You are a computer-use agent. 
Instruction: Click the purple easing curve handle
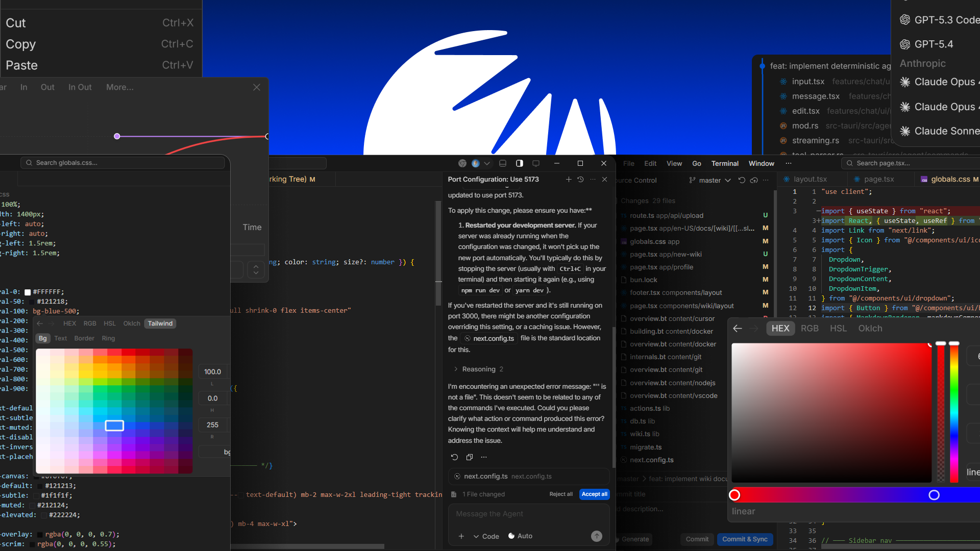click(117, 136)
